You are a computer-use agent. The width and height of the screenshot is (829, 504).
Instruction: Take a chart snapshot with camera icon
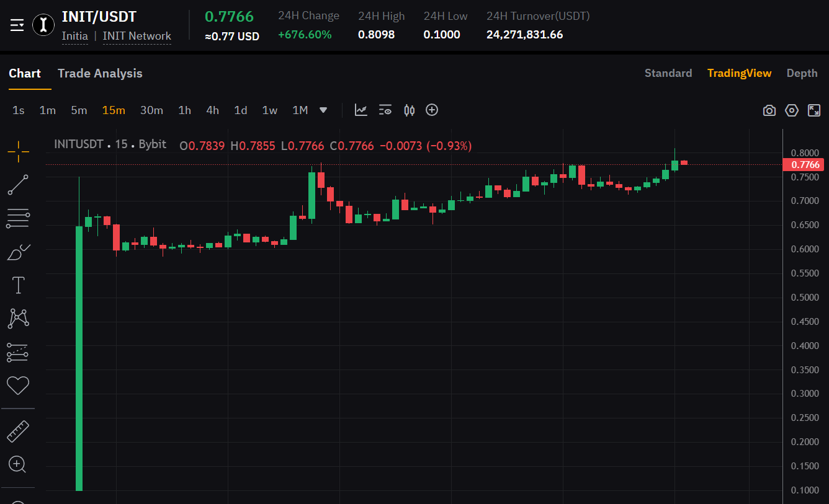point(769,110)
